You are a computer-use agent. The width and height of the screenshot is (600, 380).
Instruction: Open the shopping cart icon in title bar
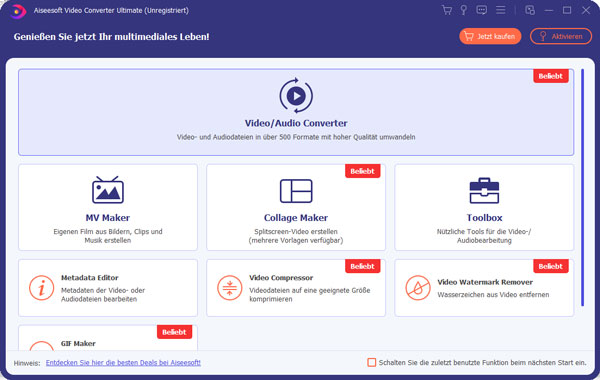pos(447,10)
